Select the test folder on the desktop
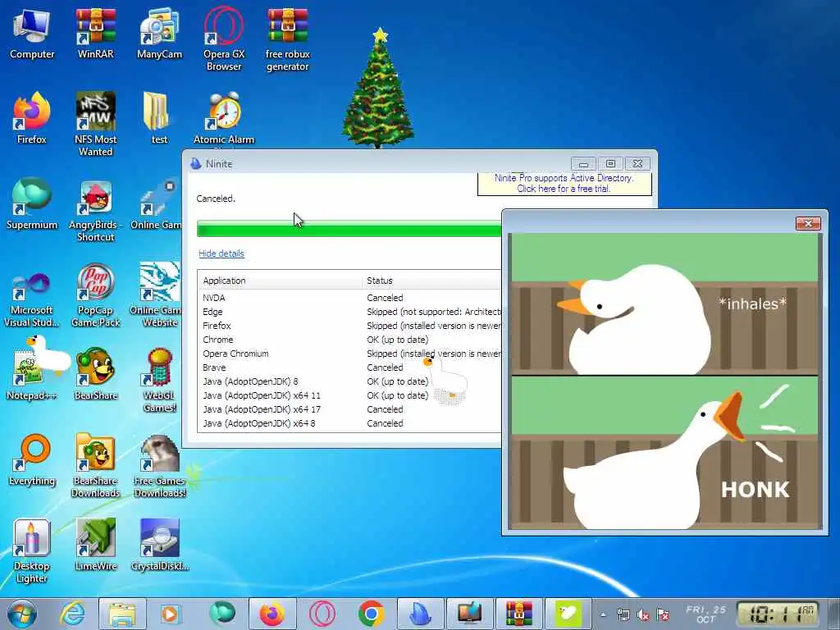Viewport: 840px width, 630px height. click(x=159, y=118)
